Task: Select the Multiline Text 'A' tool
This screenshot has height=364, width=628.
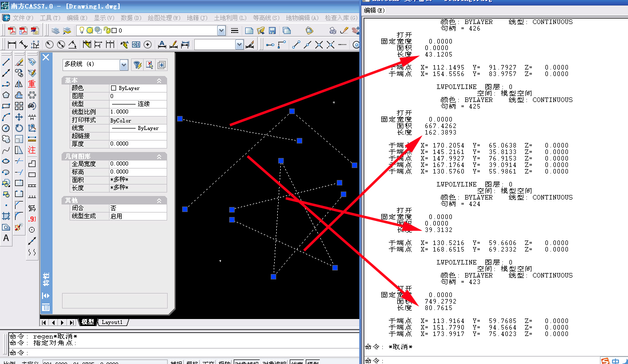Action: click(x=6, y=238)
